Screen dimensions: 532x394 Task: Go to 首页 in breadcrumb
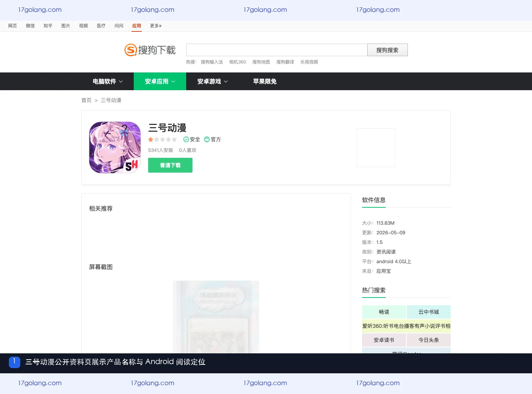tap(86, 100)
